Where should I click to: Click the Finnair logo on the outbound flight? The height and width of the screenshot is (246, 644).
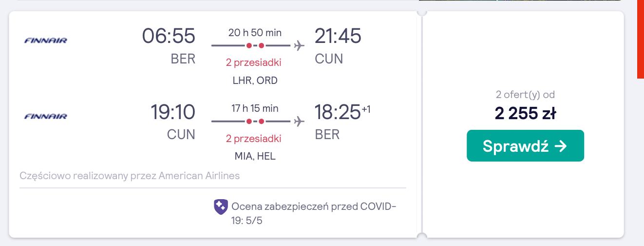[x=46, y=41]
